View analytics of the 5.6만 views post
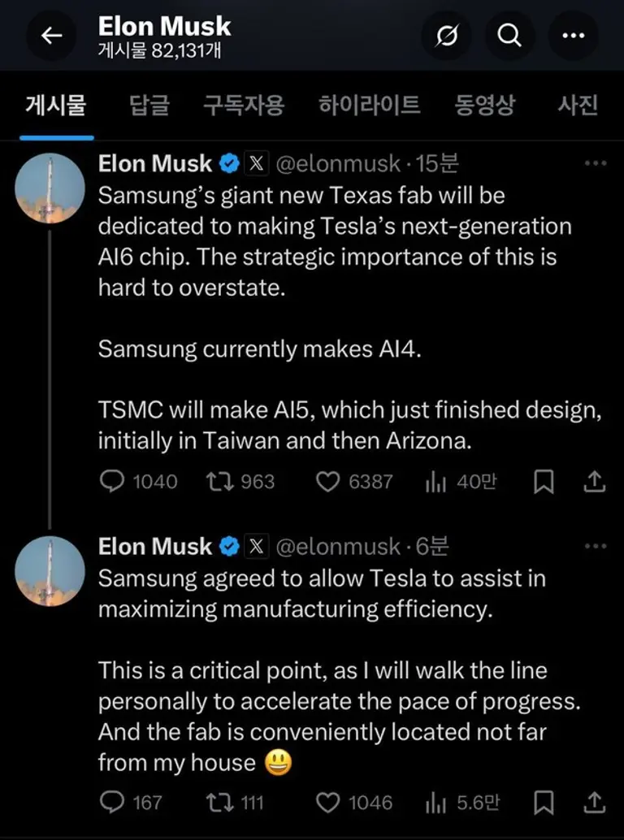Image resolution: width=624 pixels, height=840 pixels. pos(437,803)
